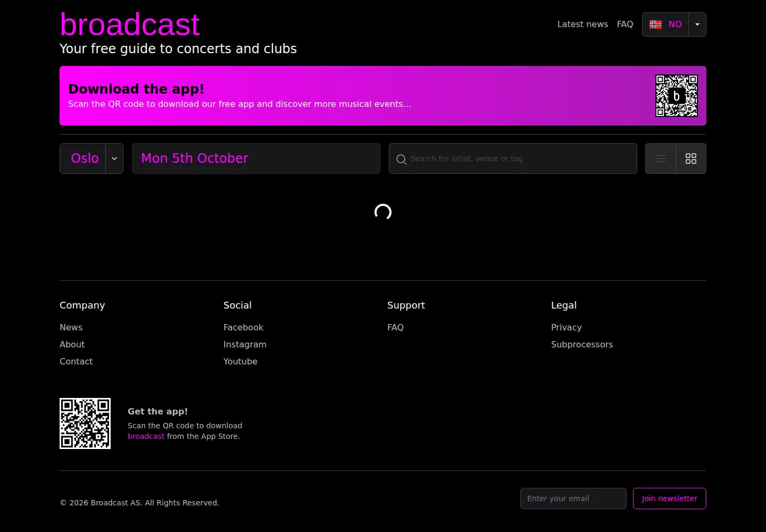Screen dimensions: 766x532
Task: Go to the broadcast logo homepage
Action: point(130,24)
